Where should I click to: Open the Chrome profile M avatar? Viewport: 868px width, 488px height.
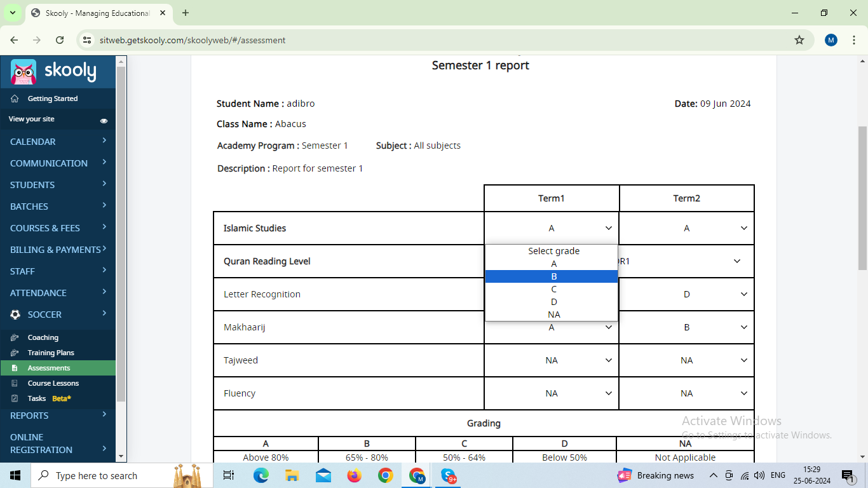pyautogui.click(x=831, y=40)
